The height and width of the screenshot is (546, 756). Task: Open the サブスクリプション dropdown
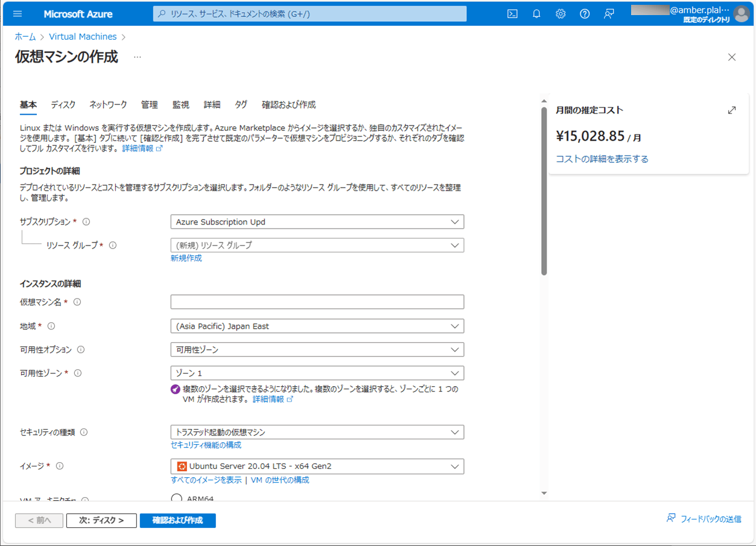[x=317, y=222]
